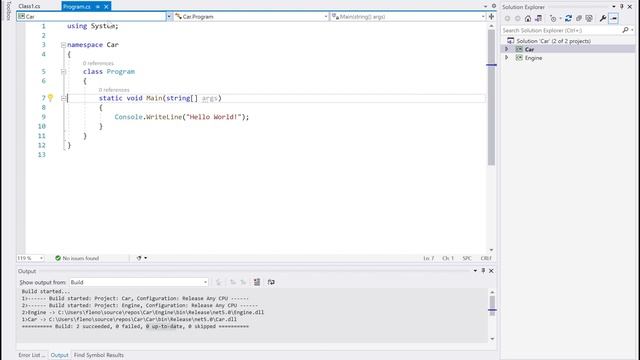
Task: Select the Program.cs tab
Action: tap(77, 7)
